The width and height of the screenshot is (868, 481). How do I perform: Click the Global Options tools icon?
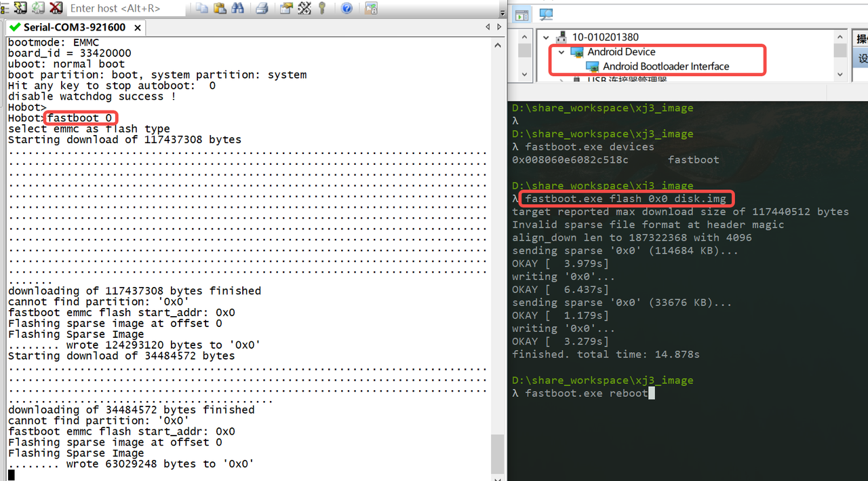point(304,8)
